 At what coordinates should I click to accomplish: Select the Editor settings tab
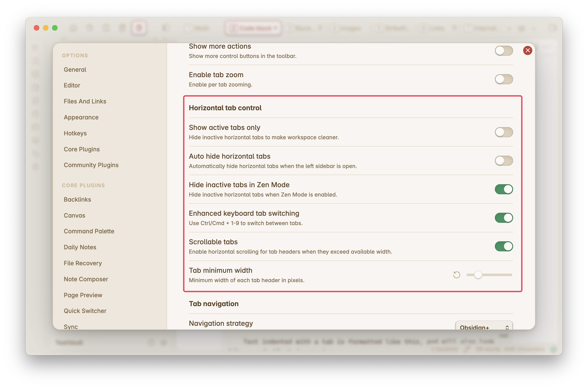click(72, 85)
